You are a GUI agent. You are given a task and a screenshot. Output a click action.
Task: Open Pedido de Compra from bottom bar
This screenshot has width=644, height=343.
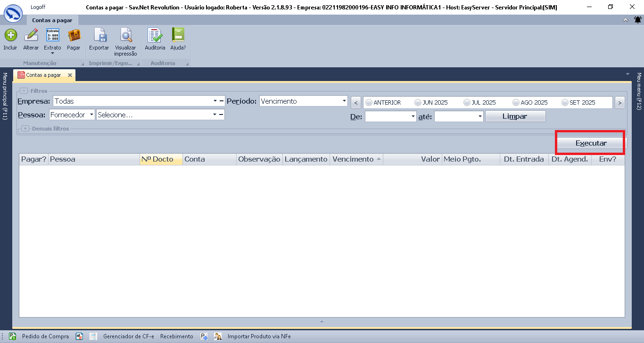[45, 336]
